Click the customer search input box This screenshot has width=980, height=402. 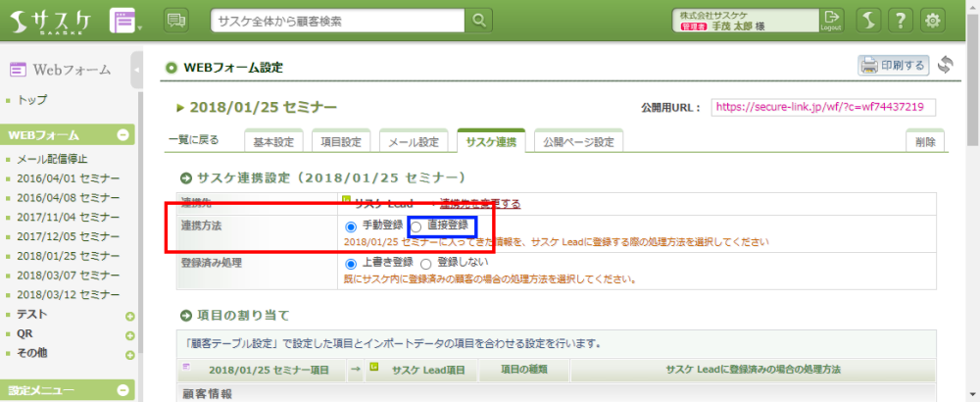338,20
